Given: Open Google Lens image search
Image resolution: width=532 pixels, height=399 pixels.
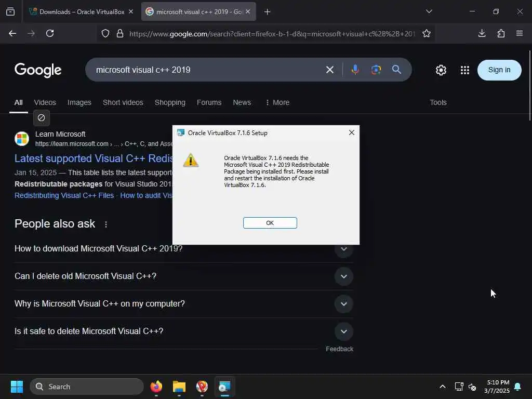Looking at the screenshot, I should click(376, 70).
